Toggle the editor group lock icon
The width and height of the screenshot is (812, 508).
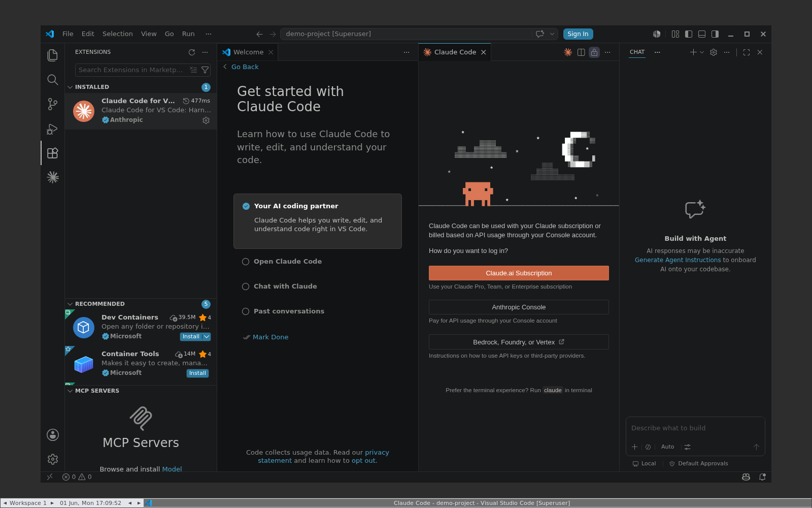pos(594,52)
